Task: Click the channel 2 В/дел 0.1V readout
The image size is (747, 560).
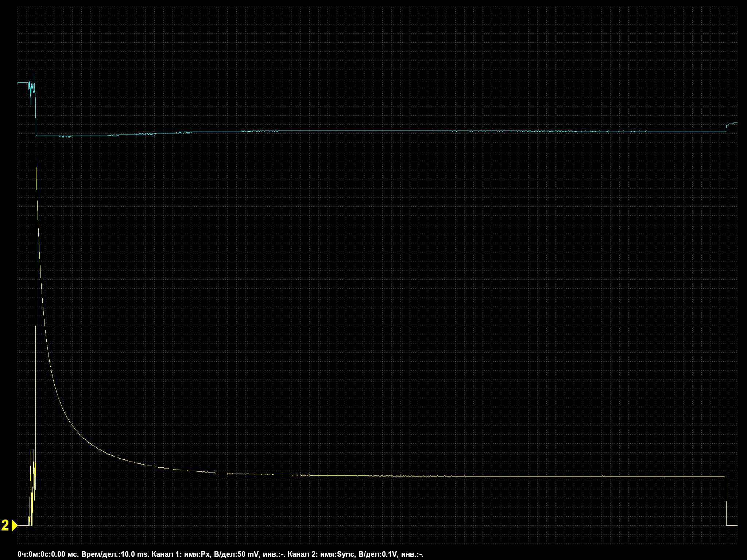Action: pyautogui.click(x=378, y=555)
